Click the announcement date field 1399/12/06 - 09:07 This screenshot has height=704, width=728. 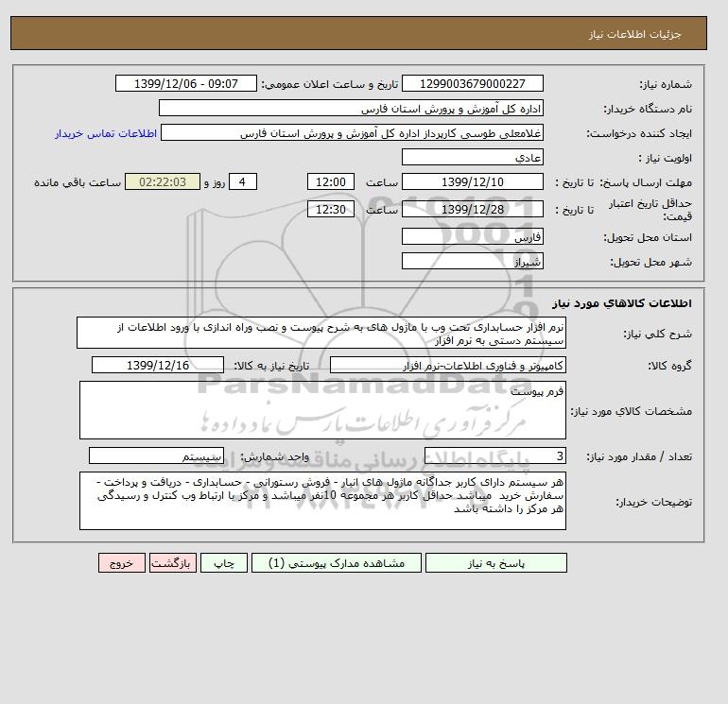click(185, 83)
